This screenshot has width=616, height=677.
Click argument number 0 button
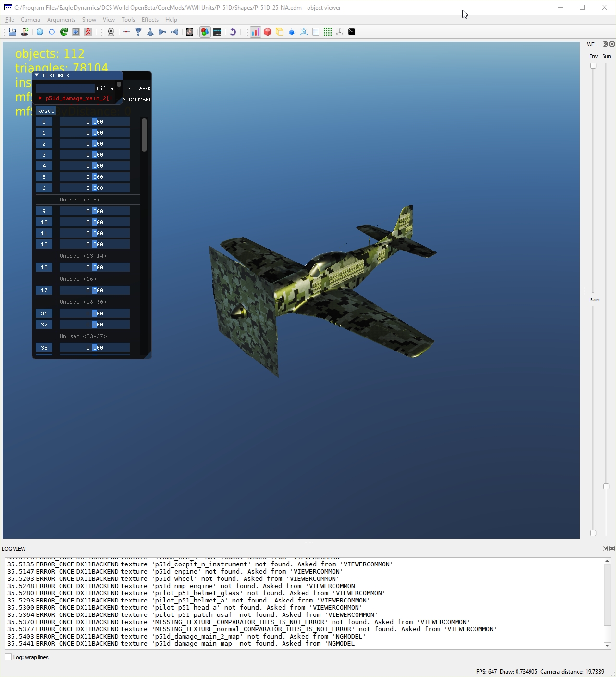click(x=44, y=122)
